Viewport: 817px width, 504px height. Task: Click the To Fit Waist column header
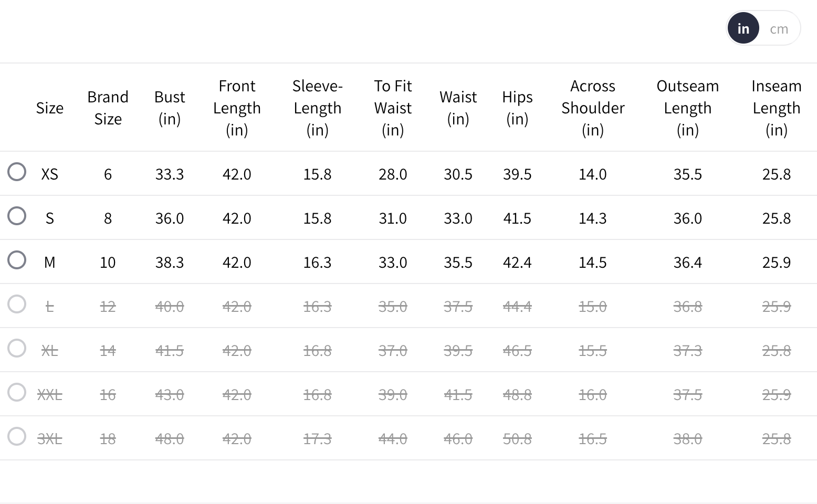coord(393,108)
